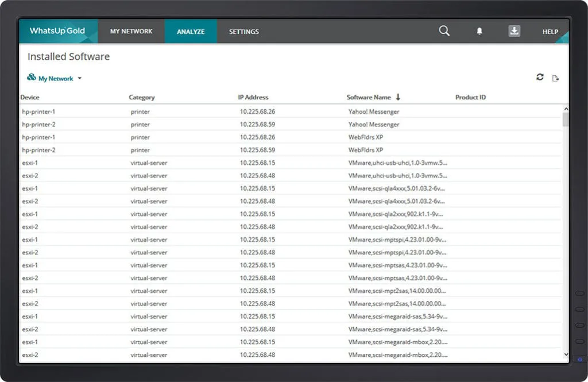Open the SETTINGS tab
This screenshot has width=588, height=382.
coord(243,32)
